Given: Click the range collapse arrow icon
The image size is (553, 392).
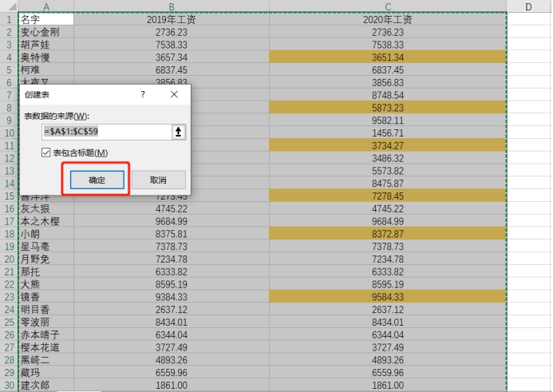Looking at the screenshot, I should 178,132.
